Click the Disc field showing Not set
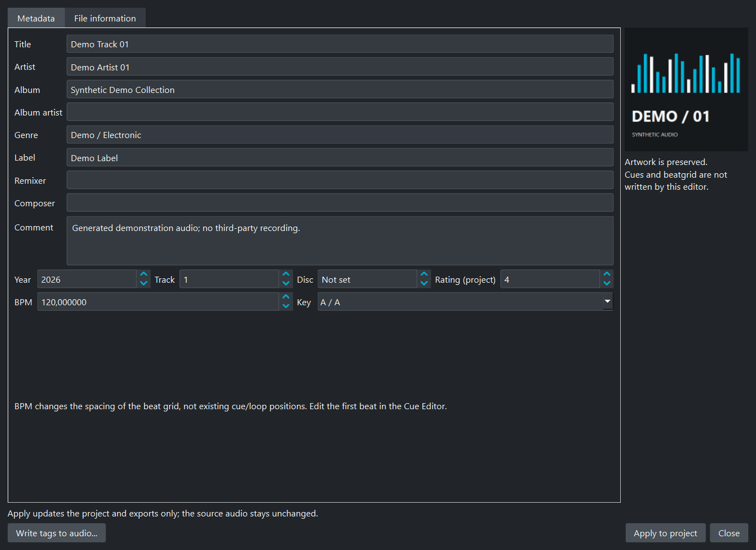The image size is (756, 550). click(x=367, y=279)
